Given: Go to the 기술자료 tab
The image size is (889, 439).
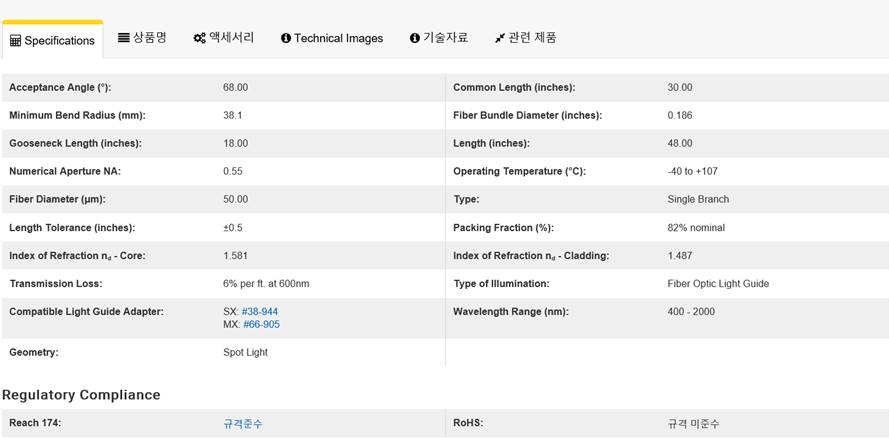Looking at the screenshot, I should coord(445,38).
